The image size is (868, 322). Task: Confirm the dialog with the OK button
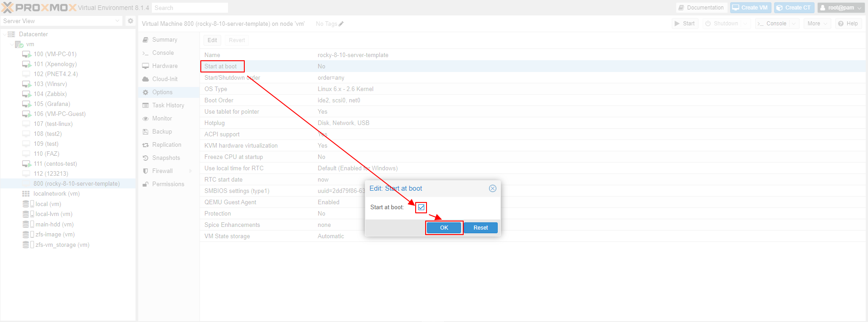click(444, 228)
